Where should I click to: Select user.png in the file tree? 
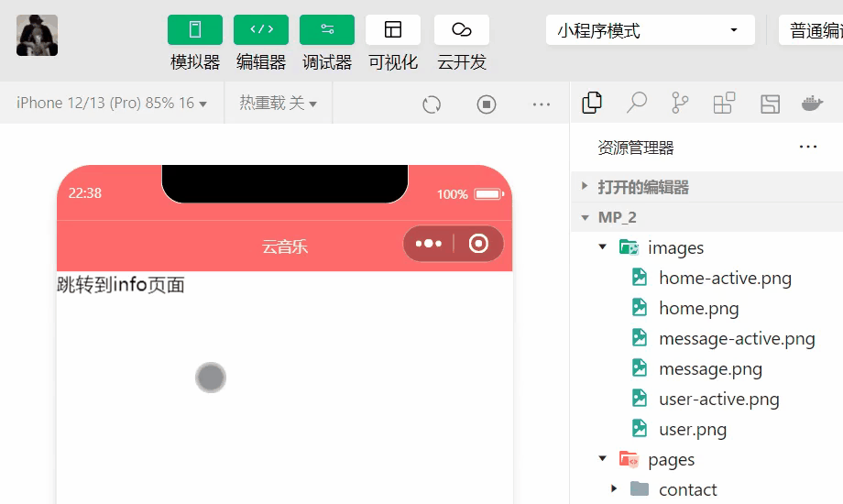[693, 429]
